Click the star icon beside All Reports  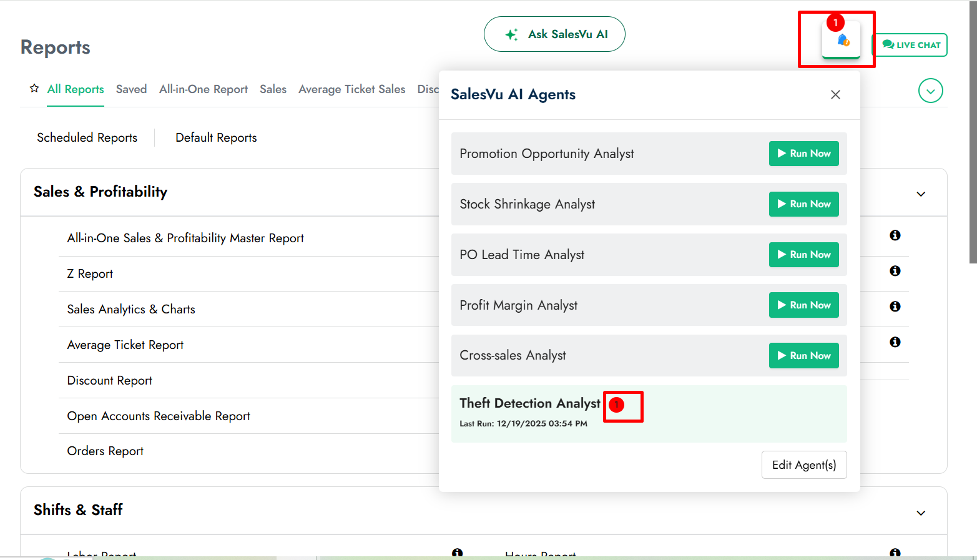click(34, 89)
